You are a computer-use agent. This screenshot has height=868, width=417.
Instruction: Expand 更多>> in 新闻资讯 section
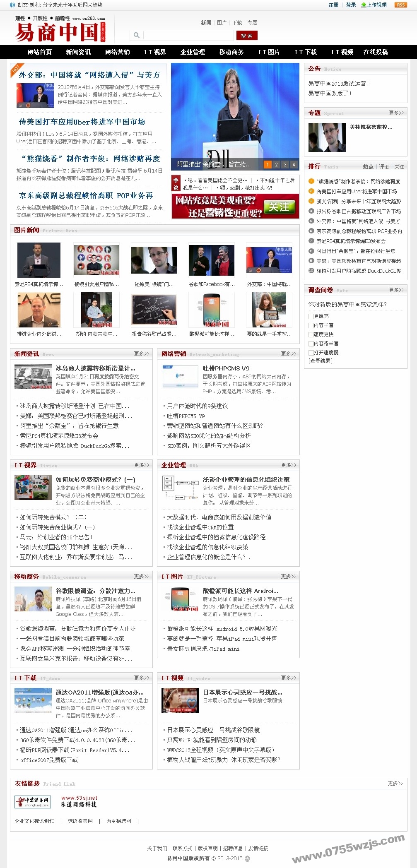coord(141,354)
